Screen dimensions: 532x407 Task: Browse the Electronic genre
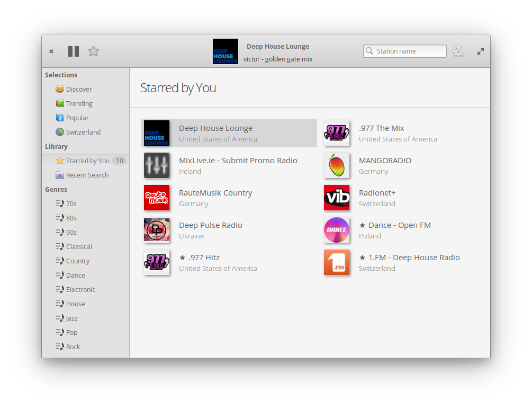tap(86, 289)
